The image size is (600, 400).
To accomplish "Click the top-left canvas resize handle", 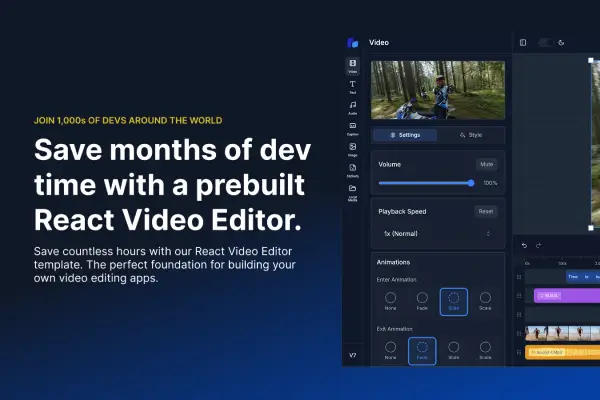I will click(590, 60).
